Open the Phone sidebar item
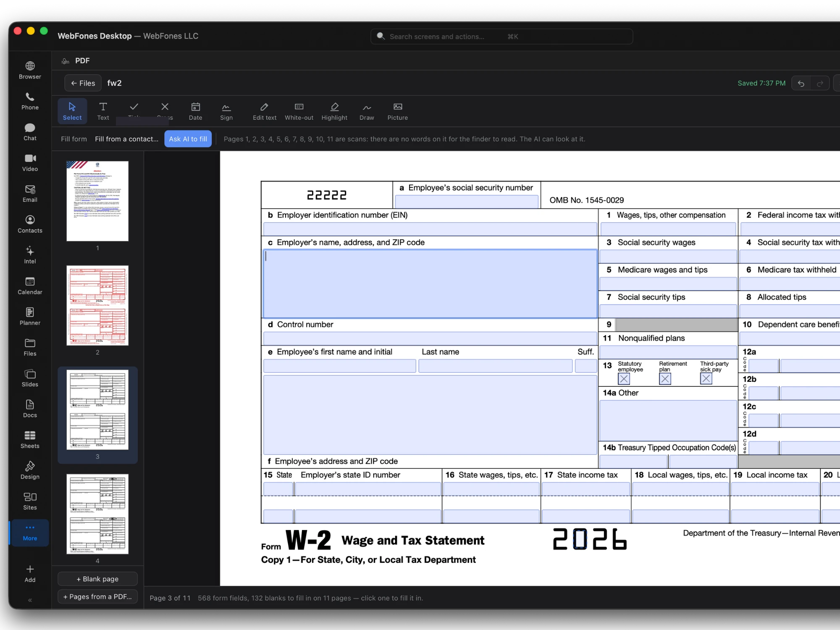 click(30, 101)
